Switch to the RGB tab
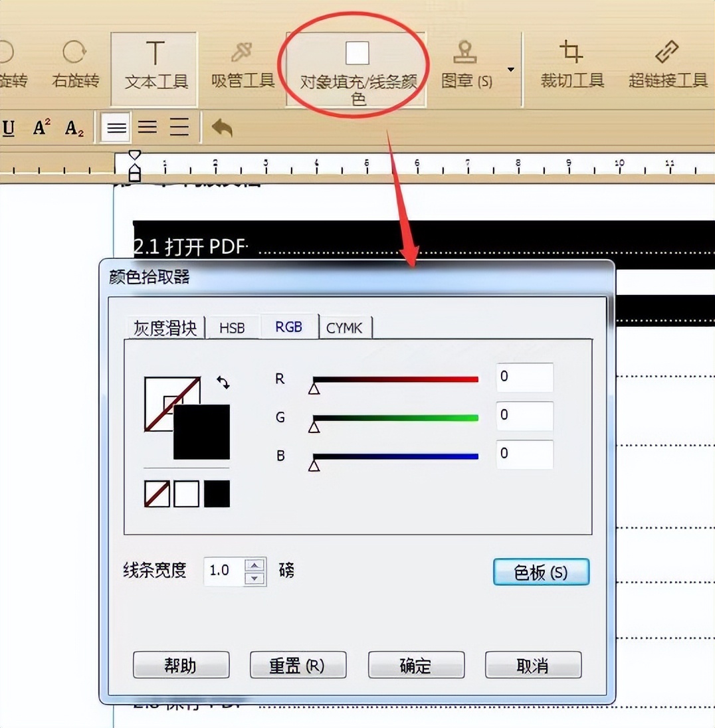Viewport: 715px width, 728px height. point(289,326)
